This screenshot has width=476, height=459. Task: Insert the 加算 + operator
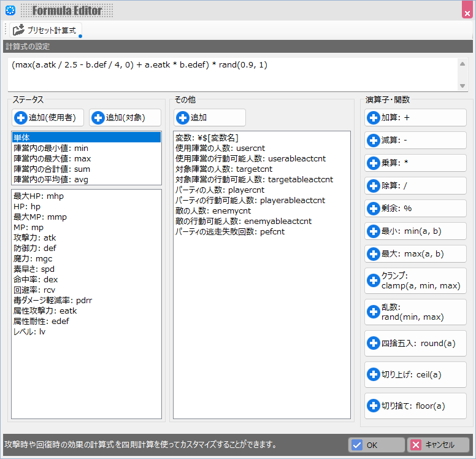coord(415,117)
